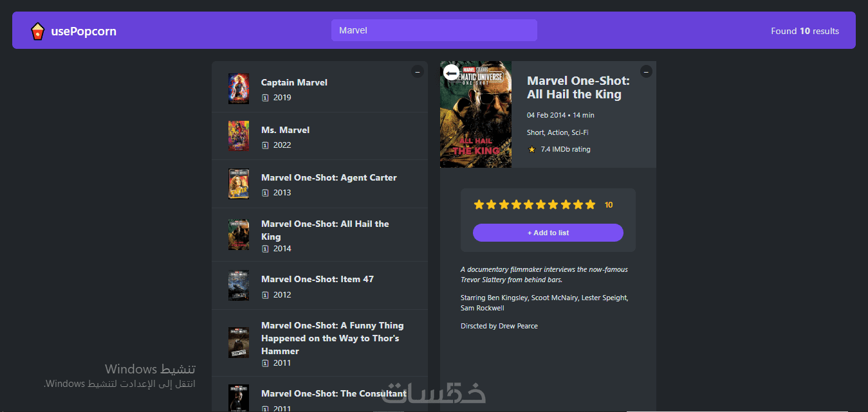The image size is (868, 412).
Task: Click the movie title heading in details
Action: [578, 87]
